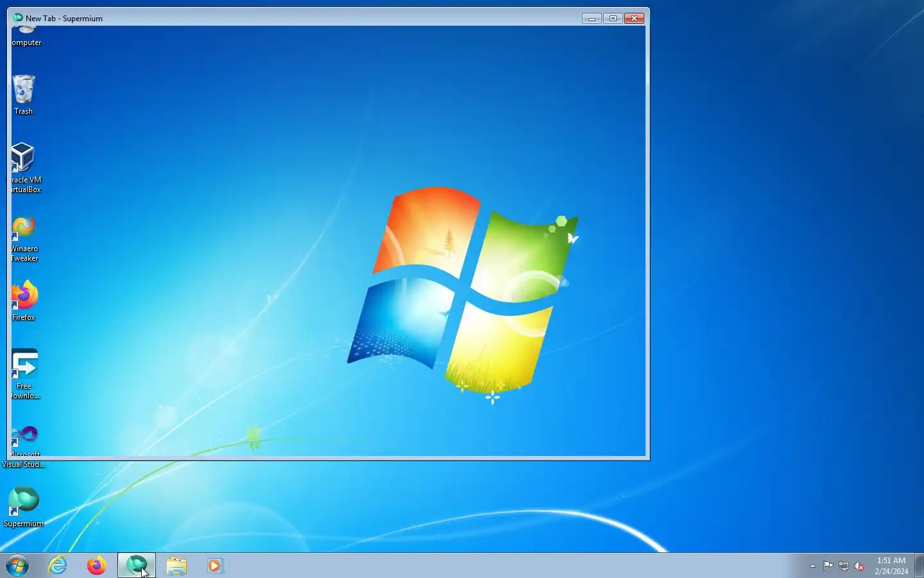Select the Supermium desktop shortcut
This screenshot has height=578, width=924.
[x=24, y=507]
